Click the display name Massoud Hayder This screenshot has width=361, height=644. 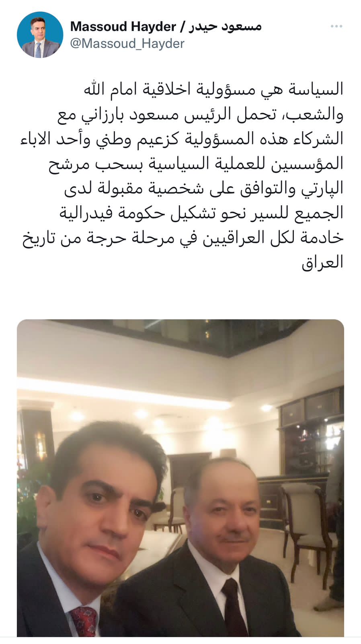[x=123, y=27]
